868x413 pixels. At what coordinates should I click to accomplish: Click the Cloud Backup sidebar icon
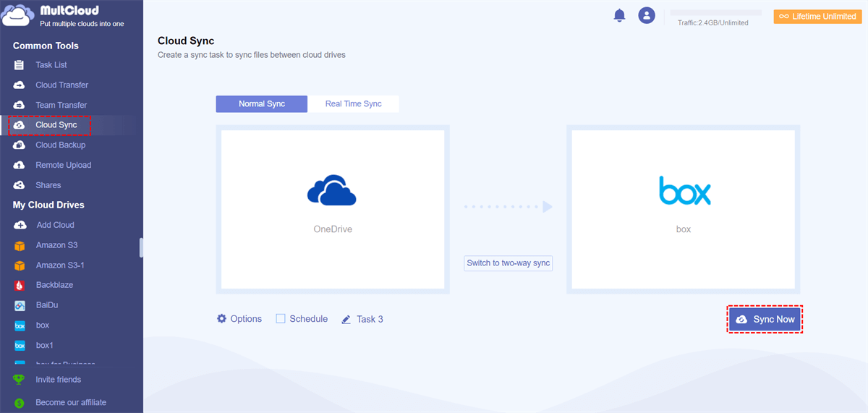(20, 145)
